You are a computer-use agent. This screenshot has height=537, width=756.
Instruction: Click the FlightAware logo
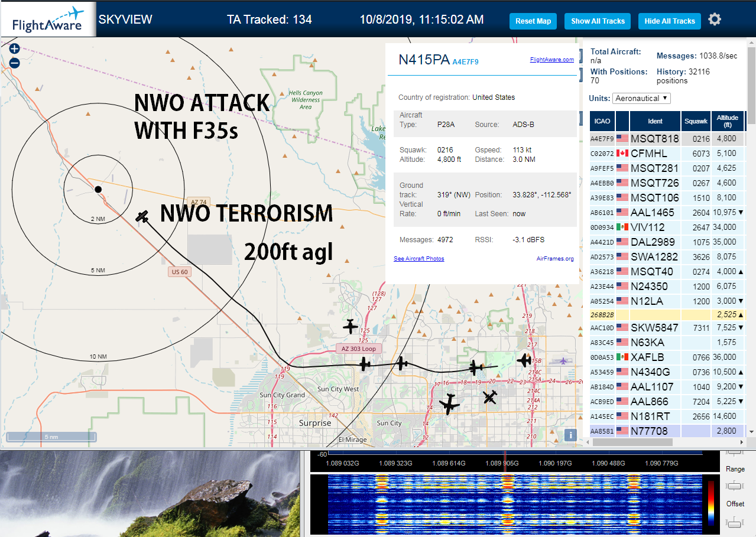click(x=48, y=19)
